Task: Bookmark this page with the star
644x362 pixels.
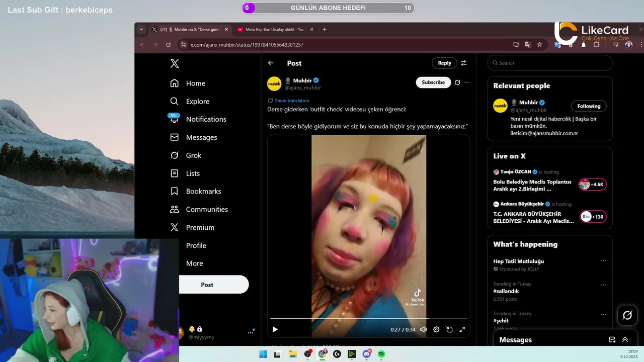Action: pyautogui.click(x=539, y=45)
